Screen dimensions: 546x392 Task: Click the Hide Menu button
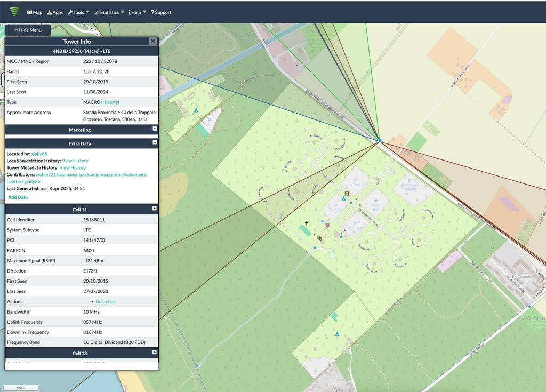click(28, 30)
